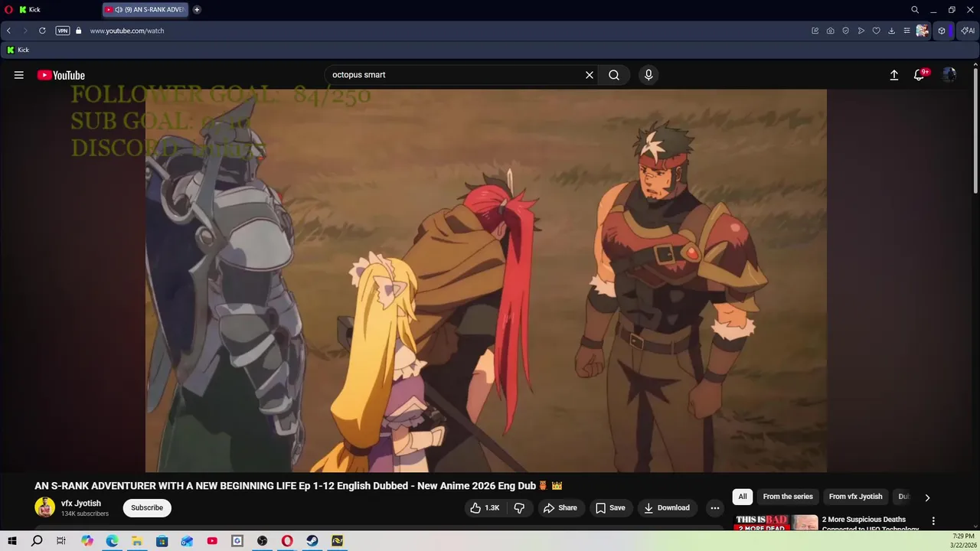The width and height of the screenshot is (980, 551).
Task: Dislike the video
Action: [x=519, y=508]
